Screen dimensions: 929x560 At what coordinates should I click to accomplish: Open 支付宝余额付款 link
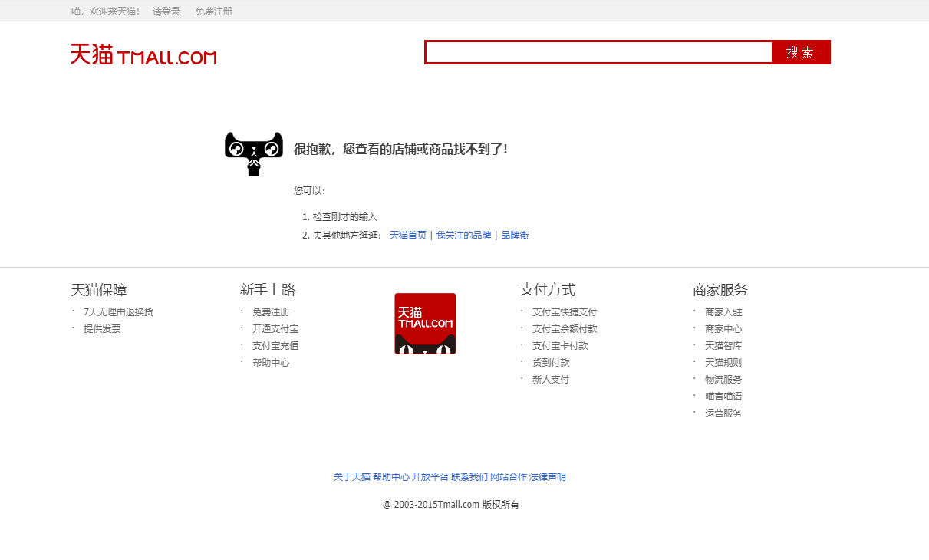(565, 329)
